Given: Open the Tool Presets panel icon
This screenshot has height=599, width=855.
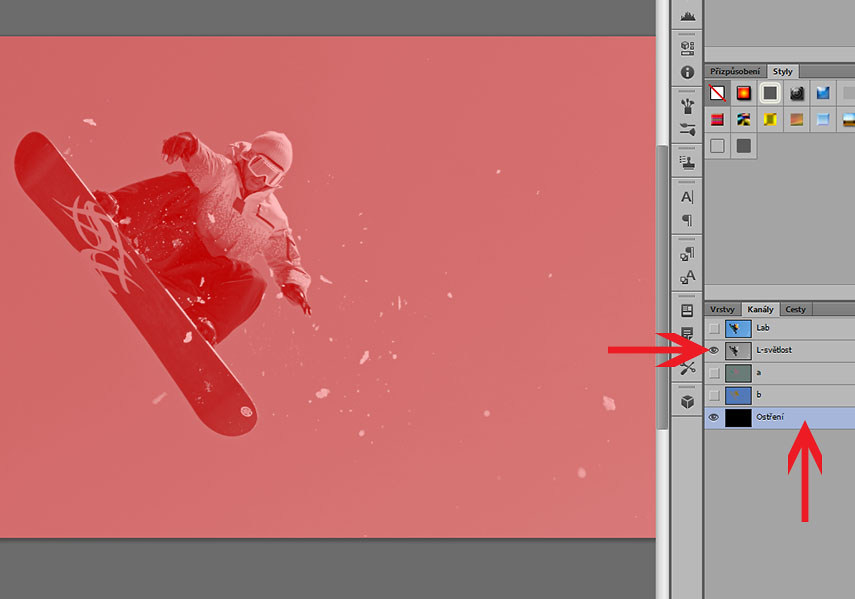Looking at the screenshot, I should pos(687,367).
